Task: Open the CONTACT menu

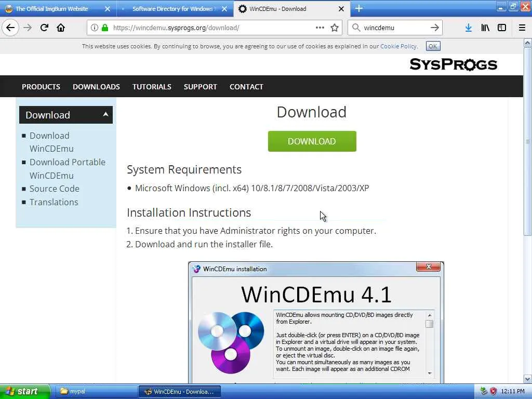Action: coord(246,87)
